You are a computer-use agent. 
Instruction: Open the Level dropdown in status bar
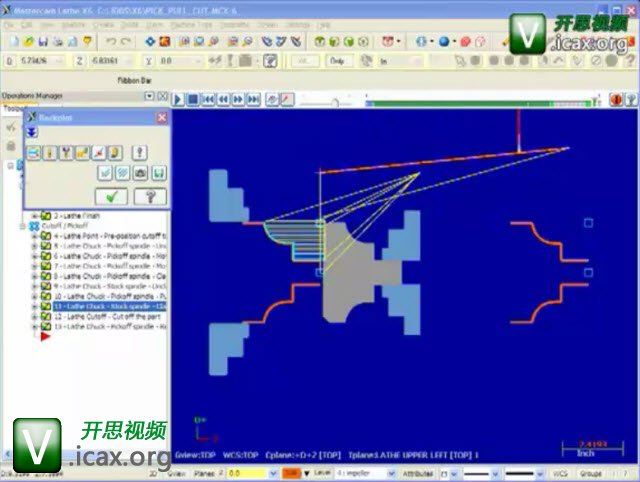[x=391, y=473]
